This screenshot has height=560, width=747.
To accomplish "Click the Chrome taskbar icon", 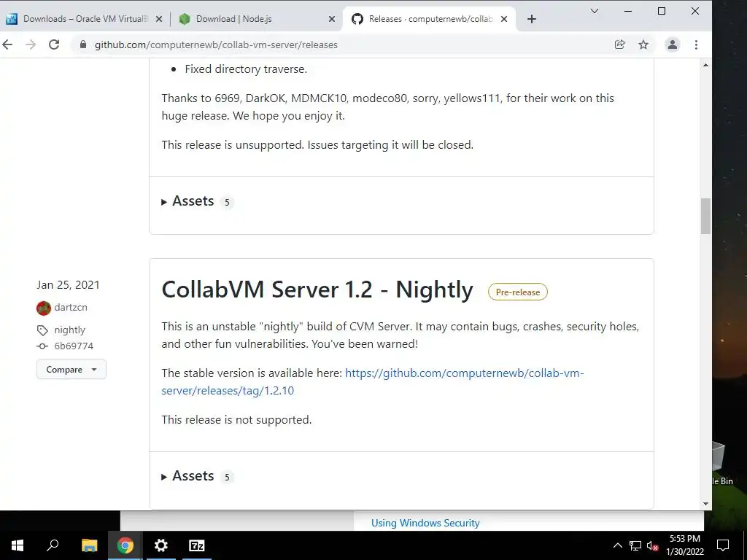I will [125, 545].
